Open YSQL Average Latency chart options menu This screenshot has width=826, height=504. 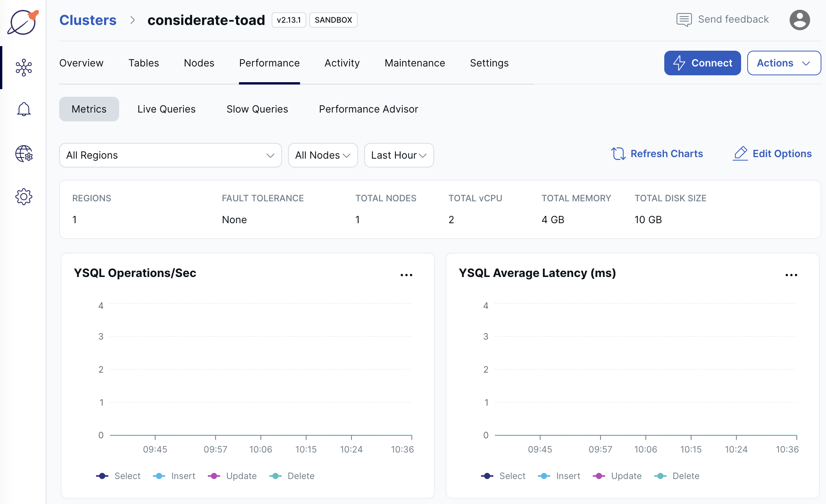(x=791, y=275)
